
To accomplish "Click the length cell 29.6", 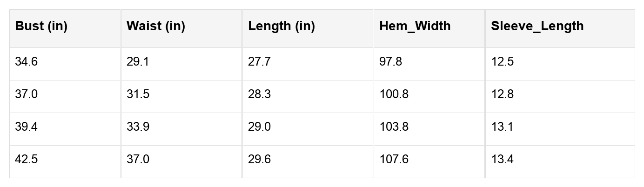I will tap(259, 160).
